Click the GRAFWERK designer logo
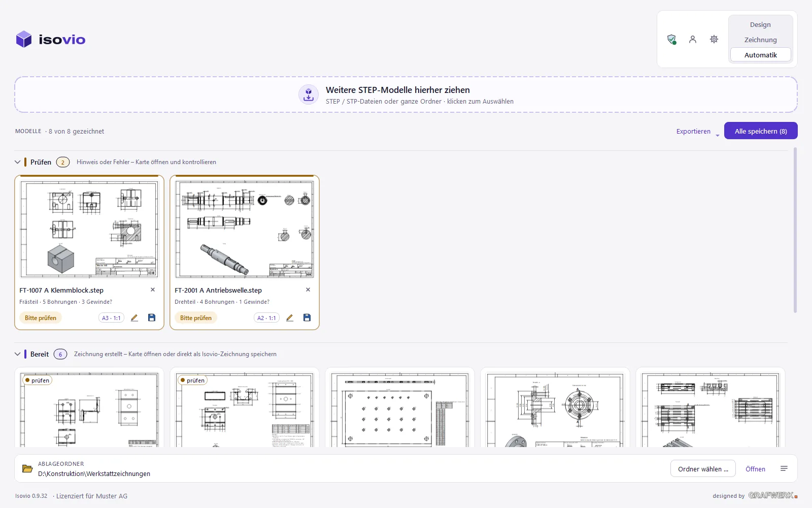Screen dimensions: 812x508 click(x=773, y=495)
